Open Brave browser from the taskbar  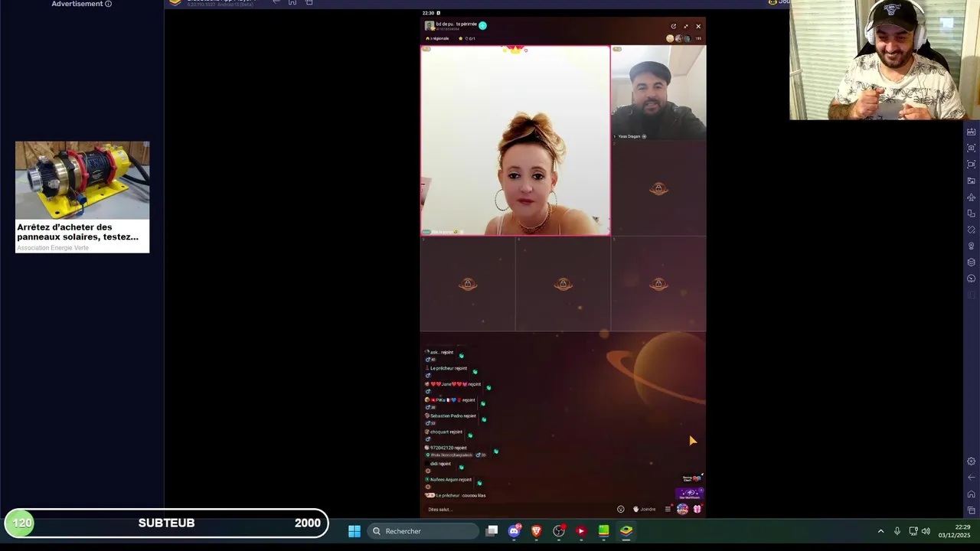[537, 530]
